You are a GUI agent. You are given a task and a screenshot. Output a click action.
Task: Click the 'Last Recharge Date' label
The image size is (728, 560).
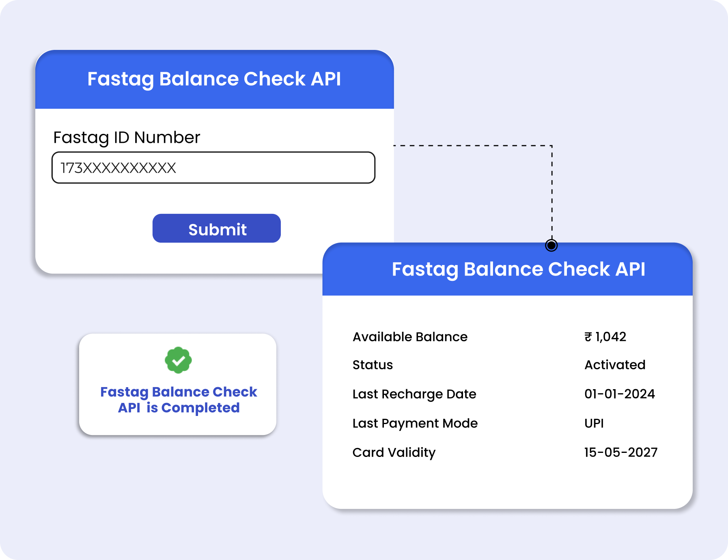click(414, 394)
